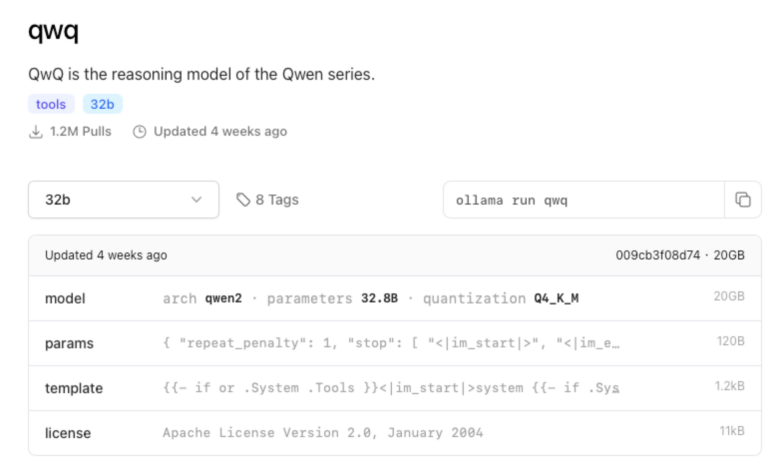Open the template file row
The width and height of the screenshot is (780, 476).
(74, 388)
